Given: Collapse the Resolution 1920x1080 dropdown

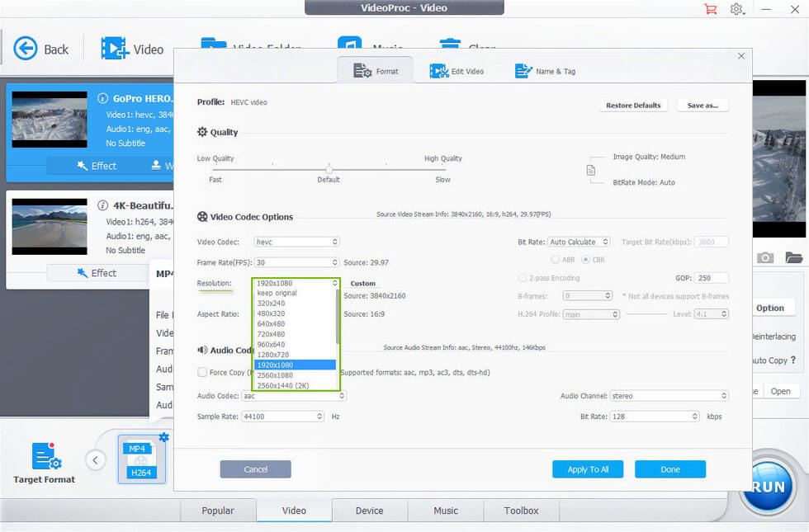Looking at the screenshot, I should 296,283.
